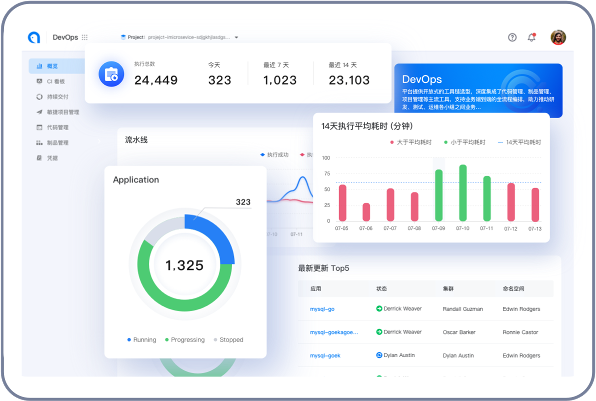Toggle the 执行成功 legend in 流水线 chart
This screenshot has width=596, height=401.
pos(274,155)
